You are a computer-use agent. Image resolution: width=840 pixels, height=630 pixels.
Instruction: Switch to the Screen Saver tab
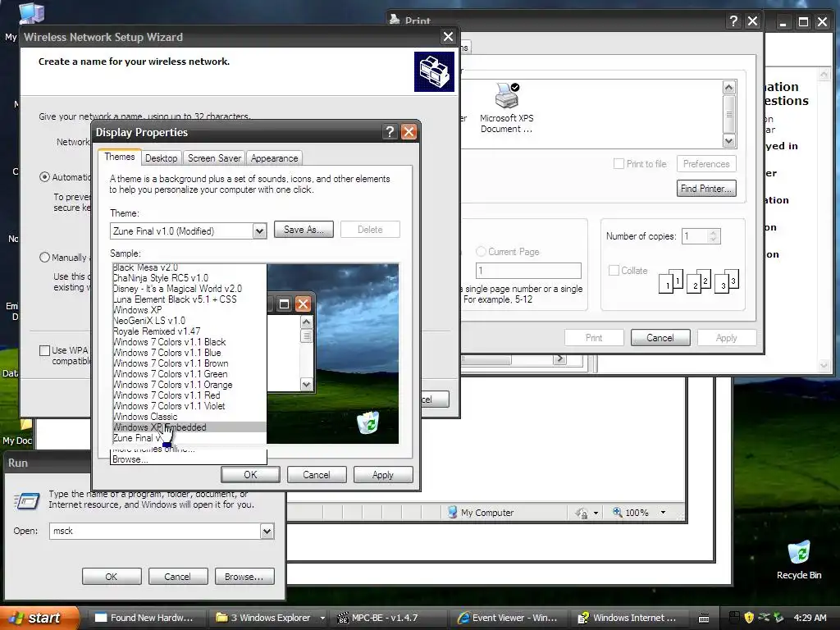point(214,158)
